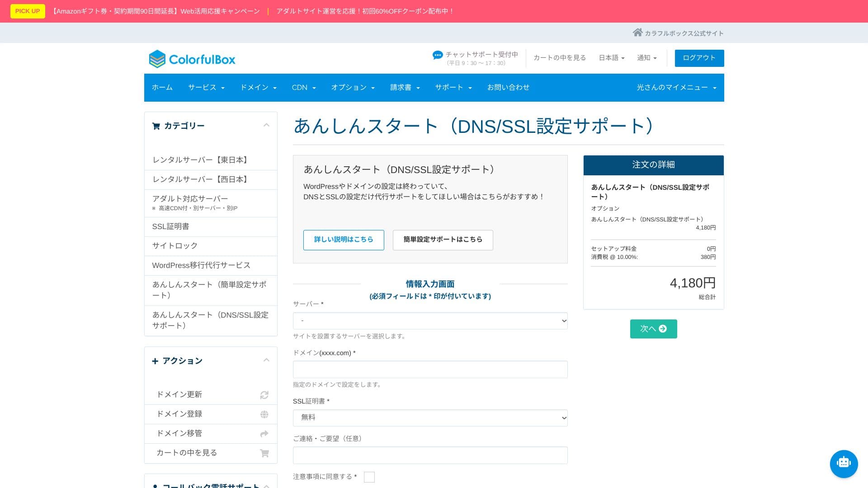Click the shopping cart icon in the Actions panel
The width and height of the screenshot is (868, 488).
pos(264,453)
